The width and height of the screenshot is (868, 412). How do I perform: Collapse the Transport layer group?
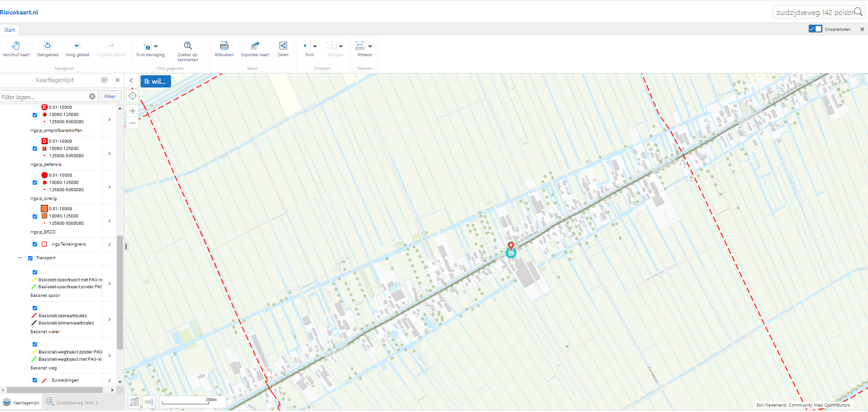20,258
